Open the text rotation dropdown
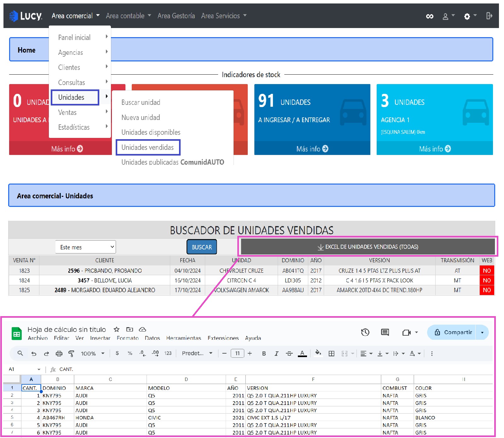This screenshot has width=504, height=438. (415, 354)
